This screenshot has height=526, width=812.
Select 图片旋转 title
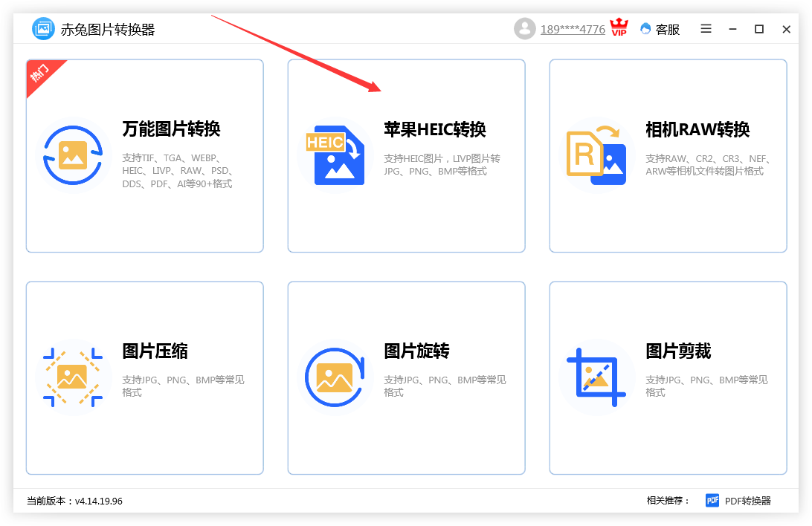pyautogui.click(x=417, y=351)
